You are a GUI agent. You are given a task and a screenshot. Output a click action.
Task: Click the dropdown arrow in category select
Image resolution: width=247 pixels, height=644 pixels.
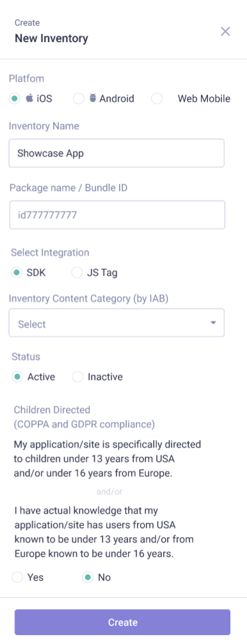(213, 323)
